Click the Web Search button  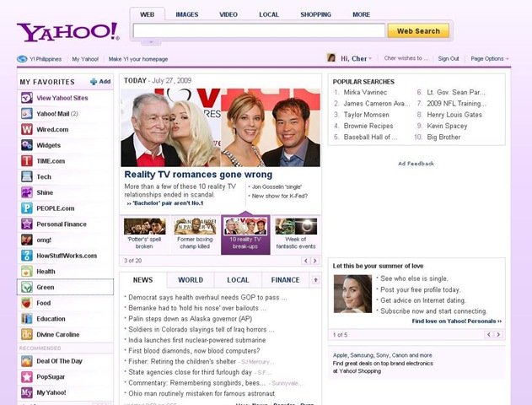click(x=418, y=31)
